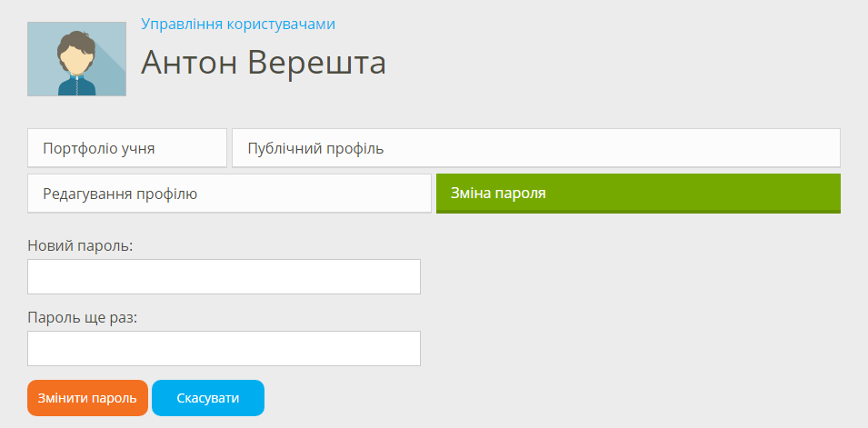Click the Новий пароль label
This screenshot has width=868, height=428.
tap(80, 245)
